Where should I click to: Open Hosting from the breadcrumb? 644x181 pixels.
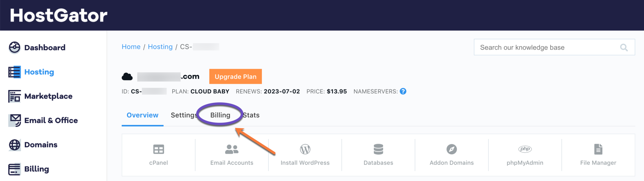(160, 46)
